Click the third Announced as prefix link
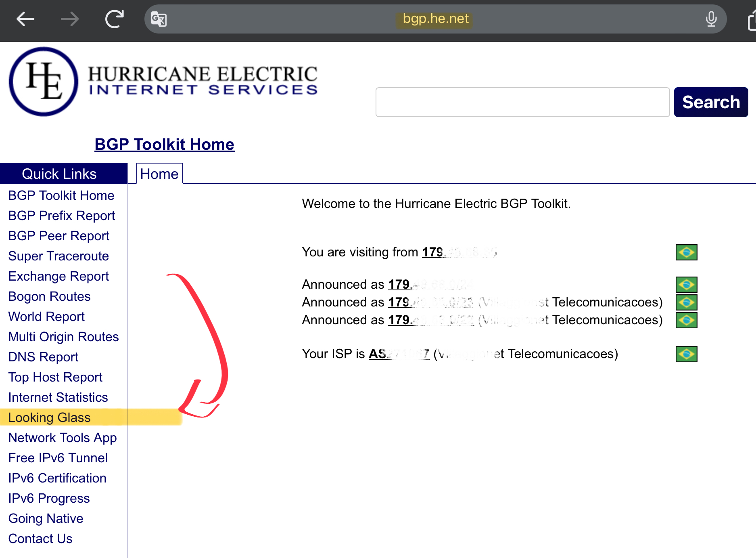756x558 pixels. [431, 320]
